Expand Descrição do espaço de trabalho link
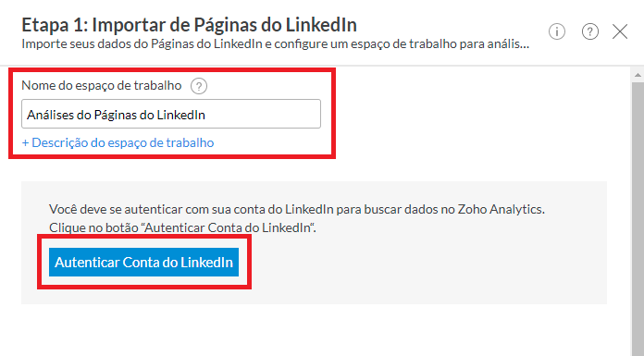 click(118, 142)
